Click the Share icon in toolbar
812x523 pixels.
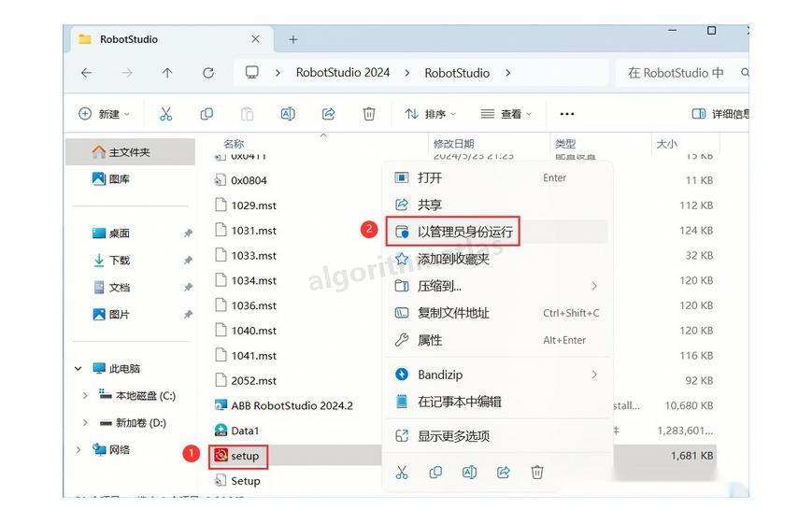328,114
